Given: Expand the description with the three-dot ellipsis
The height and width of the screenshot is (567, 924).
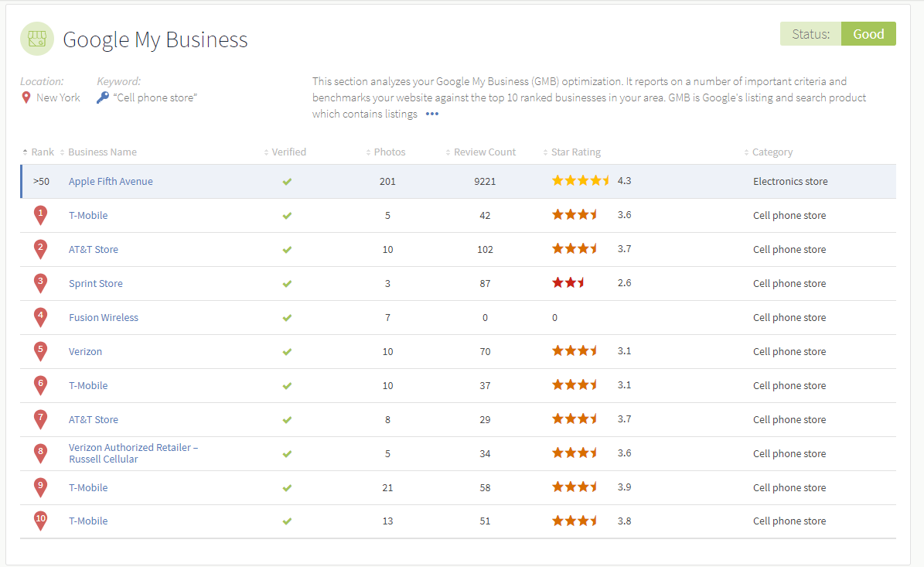Looking at the screenshot, I should point(432,114).
